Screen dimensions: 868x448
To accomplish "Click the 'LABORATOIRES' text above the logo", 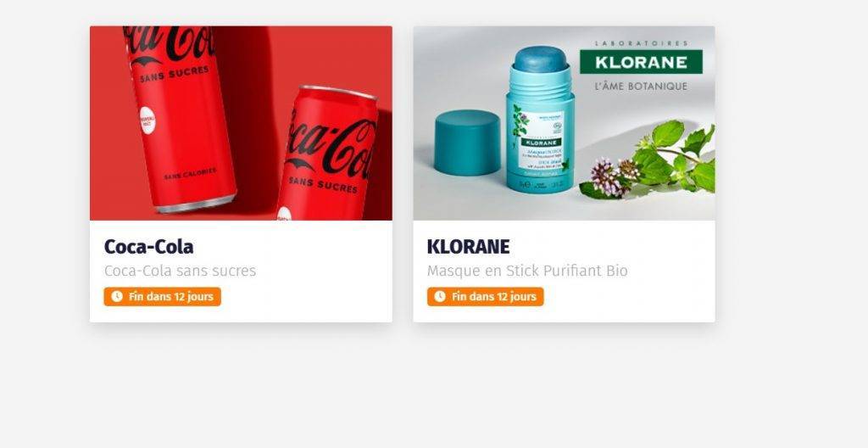I will [642, 43].
